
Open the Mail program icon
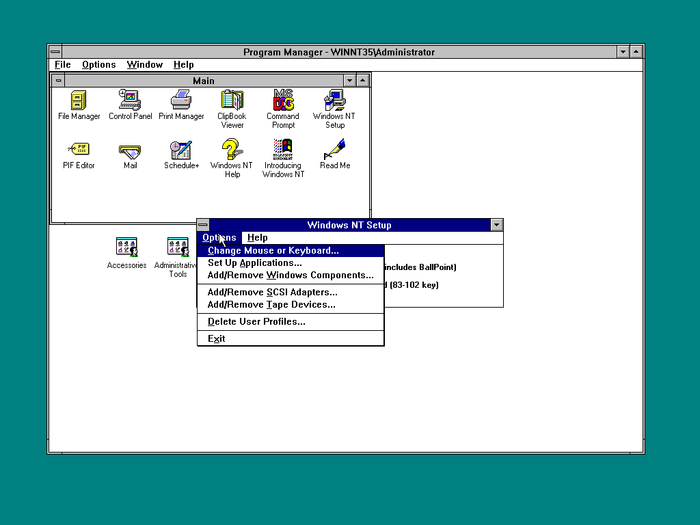(x=130, y=150)
